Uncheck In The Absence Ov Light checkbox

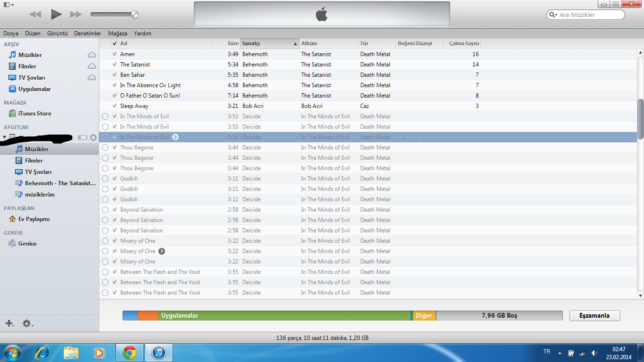coord(115,85)
